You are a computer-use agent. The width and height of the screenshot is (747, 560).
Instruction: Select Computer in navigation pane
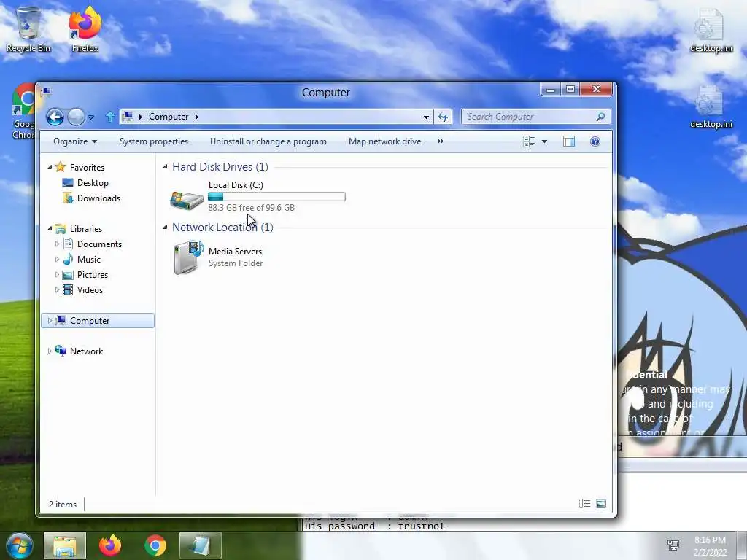[x=90, y=321]
